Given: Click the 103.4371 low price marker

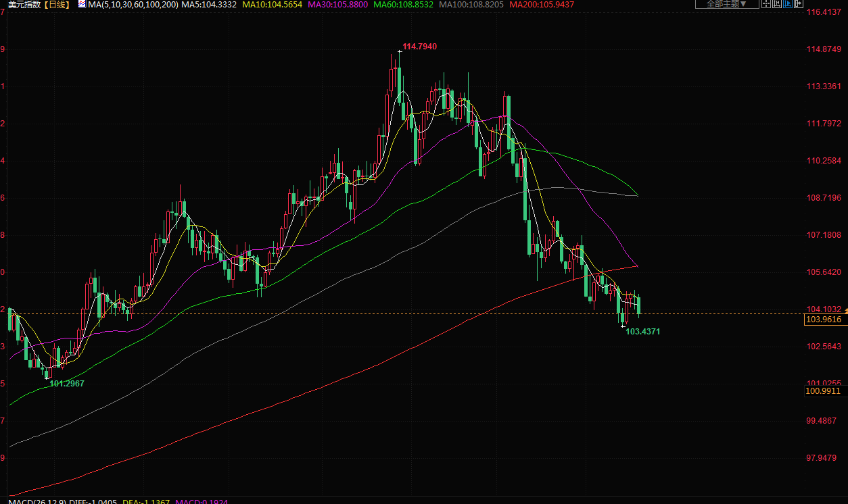Looking at the screenshot, I should coord(642,332).
